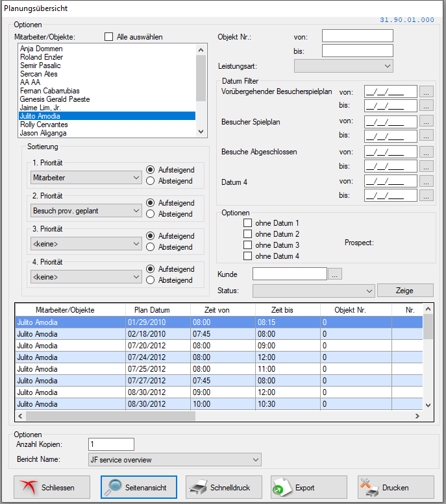Viewport: 446px width, 504px height.
Task: Click the results table horizontal scrollbar right arrow
Action: click(417, 416)
